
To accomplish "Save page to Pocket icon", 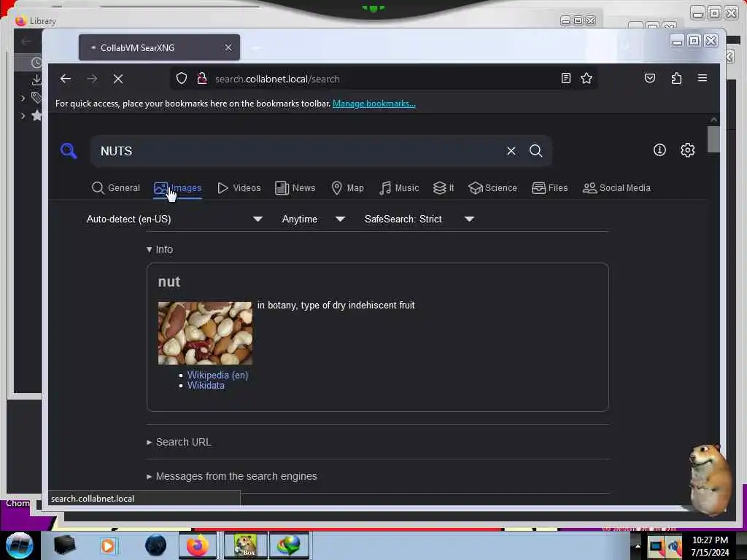I will 650,78.
